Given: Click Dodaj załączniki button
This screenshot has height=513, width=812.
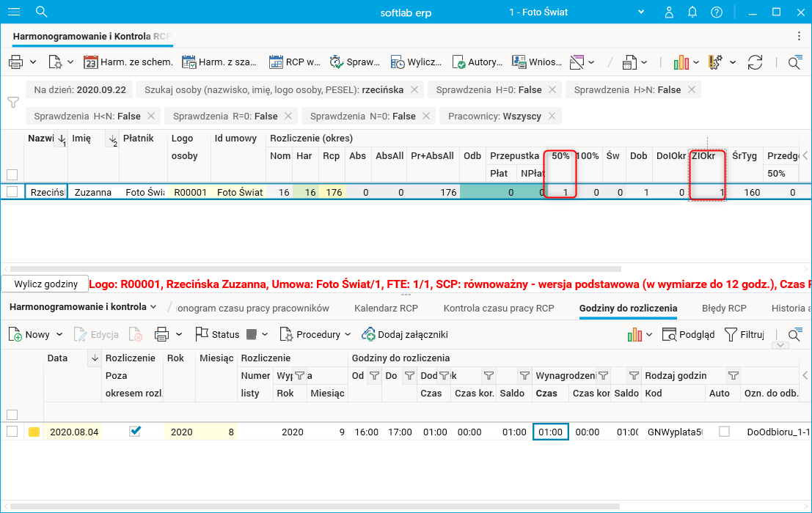Looking at the screenshot, I should pyautogui.click(x=405, y=335).
